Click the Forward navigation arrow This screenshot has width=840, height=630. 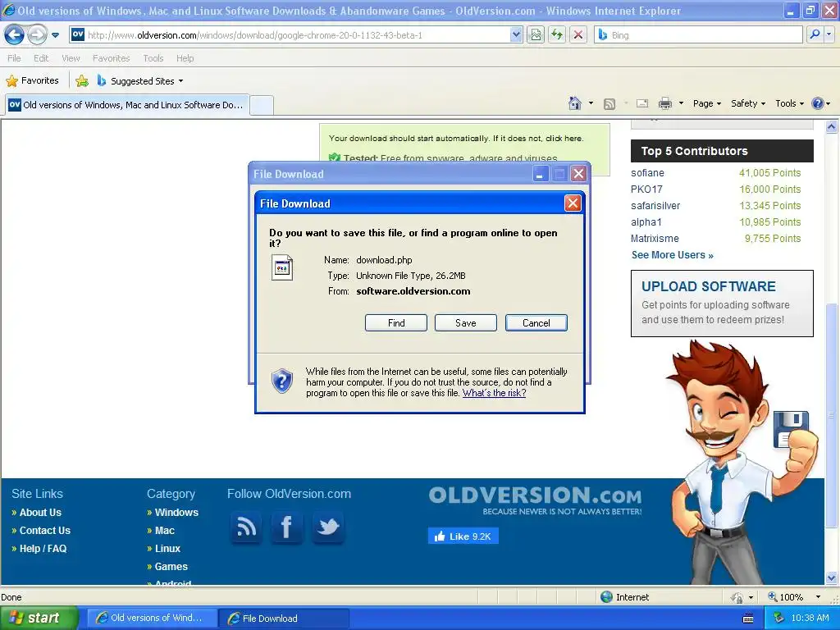click(37, 35)
